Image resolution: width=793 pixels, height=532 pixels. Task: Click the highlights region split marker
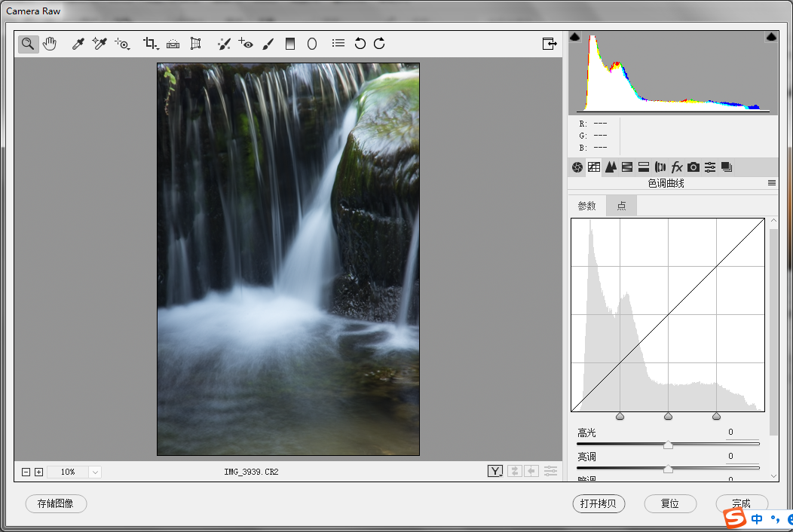pos(716,416)
